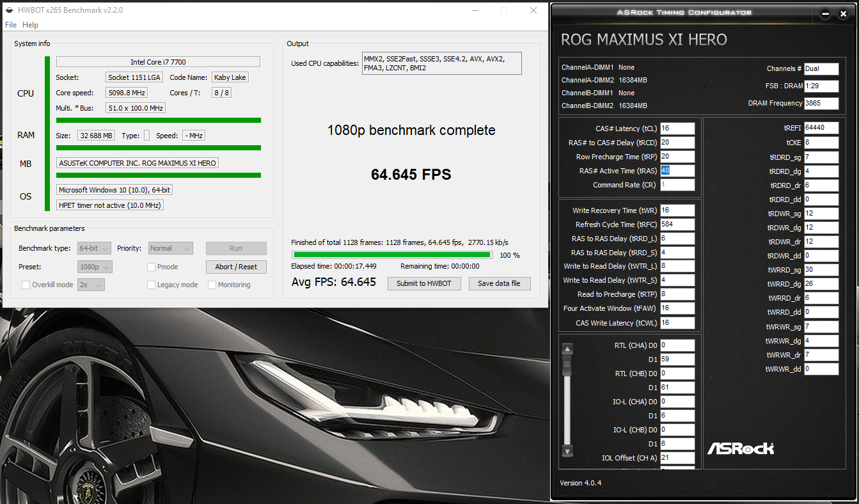Click the Run button
This screenshot has width=859, height=504.
point(236,248)
